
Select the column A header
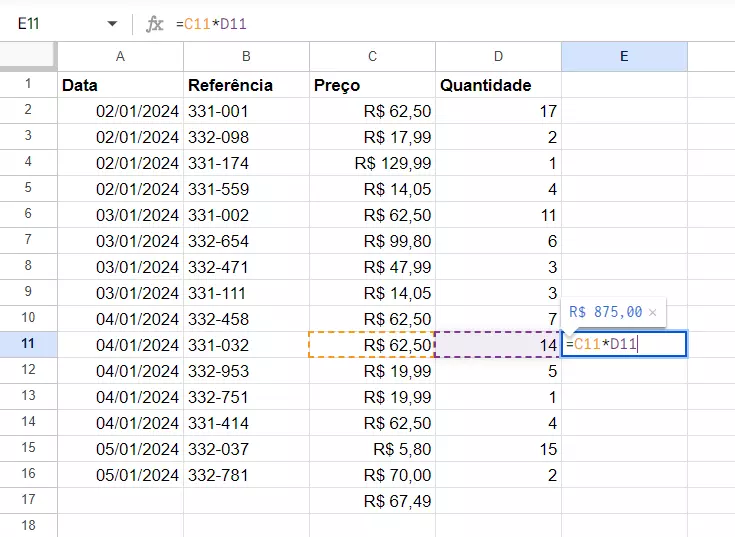coord(120,57)
